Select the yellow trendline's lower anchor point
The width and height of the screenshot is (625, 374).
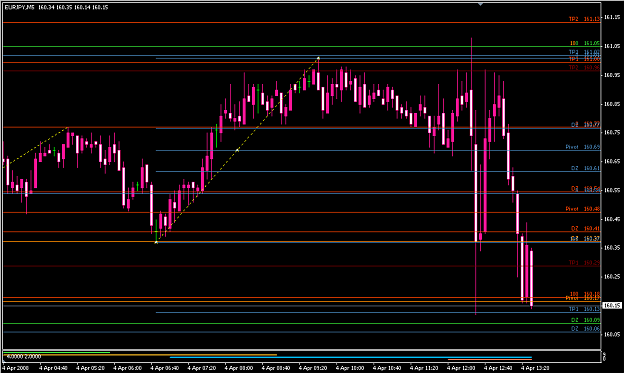[x=156, y=242]
